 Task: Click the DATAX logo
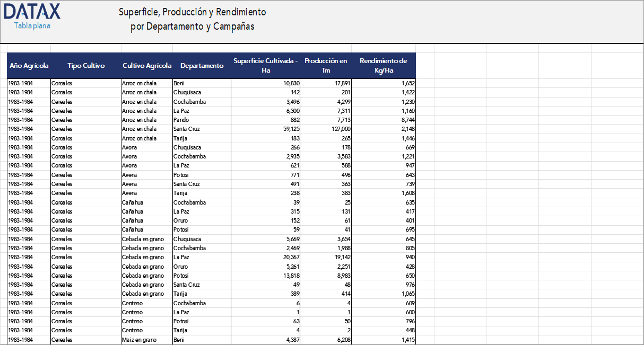(31, 11)
